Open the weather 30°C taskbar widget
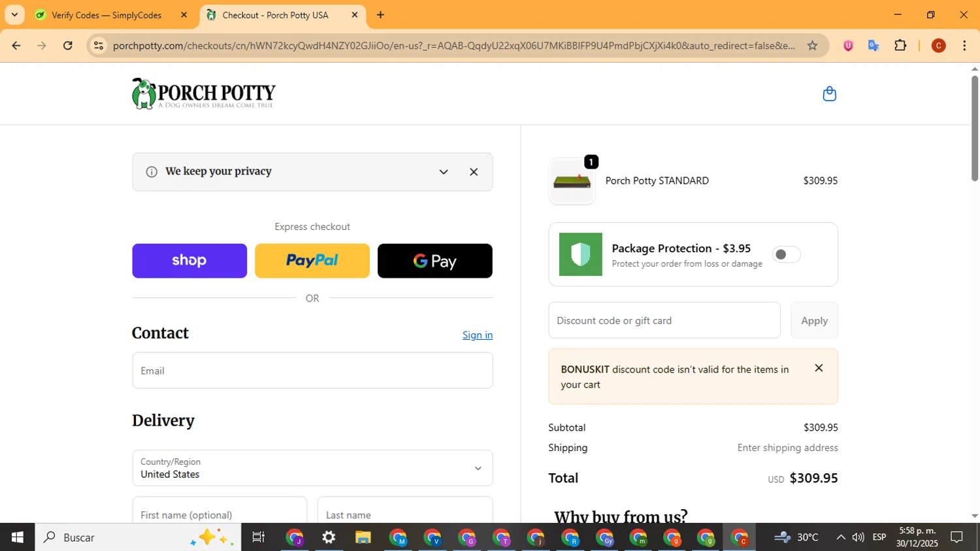 [796, 537]
